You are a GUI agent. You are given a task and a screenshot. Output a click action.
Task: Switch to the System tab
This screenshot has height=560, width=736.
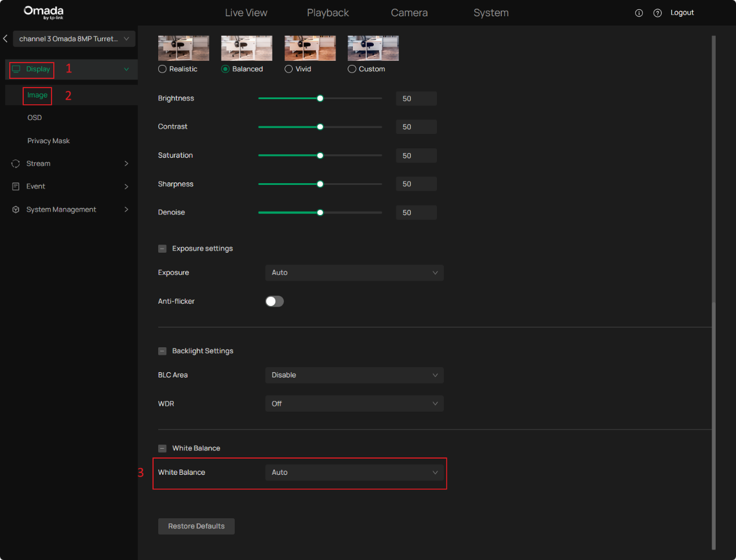click(491, 13)
